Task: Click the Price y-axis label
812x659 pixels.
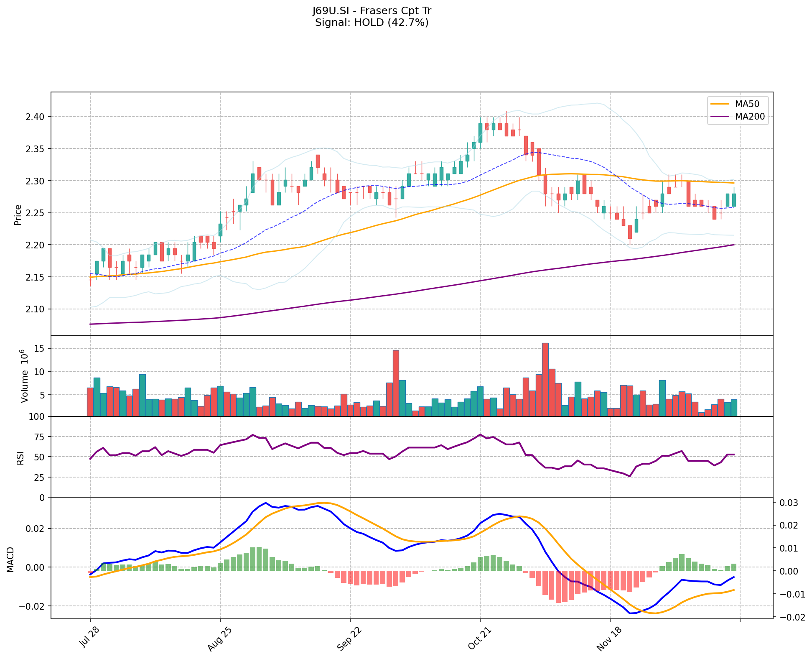Action: coord(18,215)
